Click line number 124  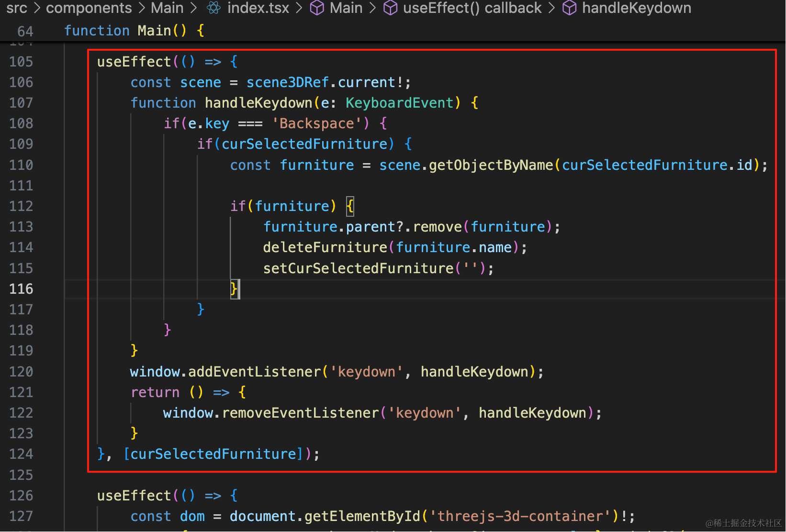pos(21,454)
